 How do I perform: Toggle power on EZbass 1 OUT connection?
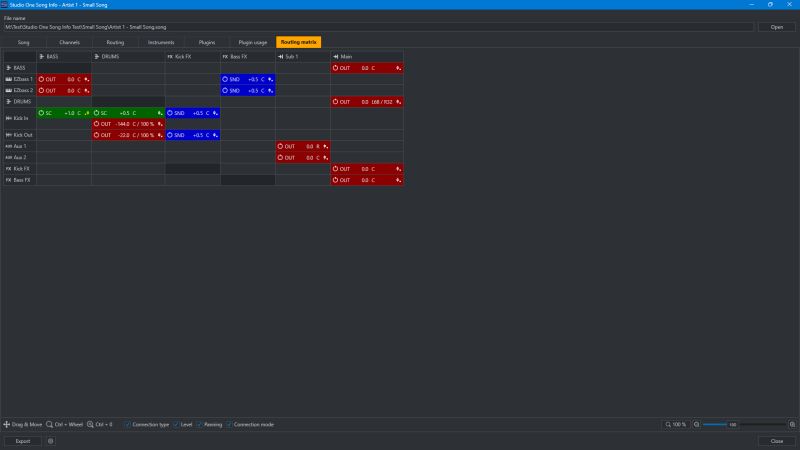[x=41, y=79]
